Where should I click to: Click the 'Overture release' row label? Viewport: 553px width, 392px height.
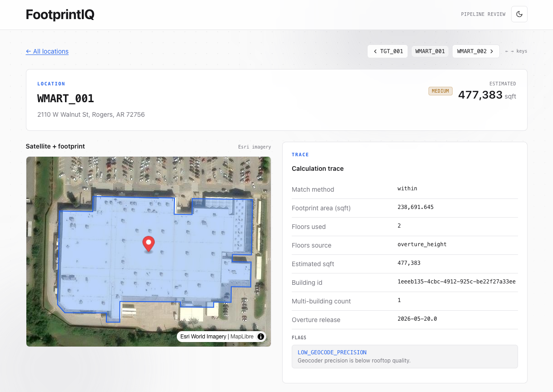pos(316,320)
